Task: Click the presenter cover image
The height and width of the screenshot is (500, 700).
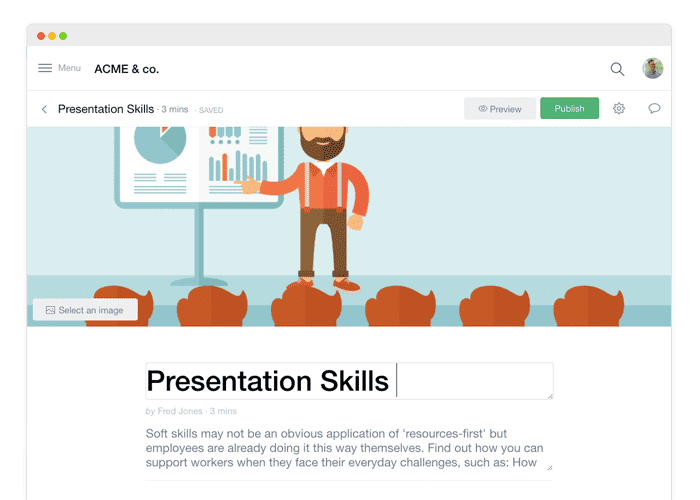Action: pos(349,226)
